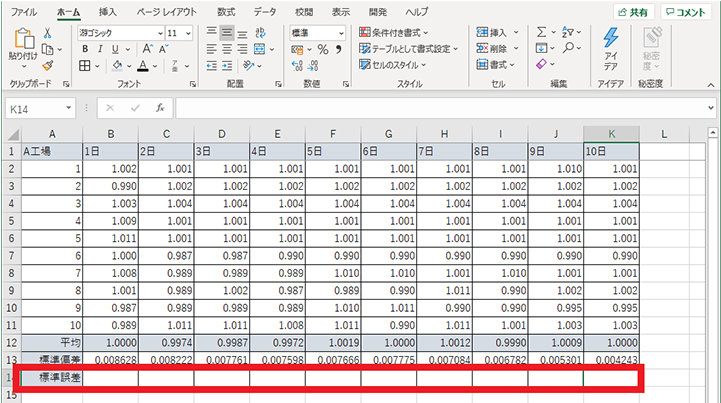This screenshot has width=721, height=403.
Task: Align text right
Action: tap(242, 49)
